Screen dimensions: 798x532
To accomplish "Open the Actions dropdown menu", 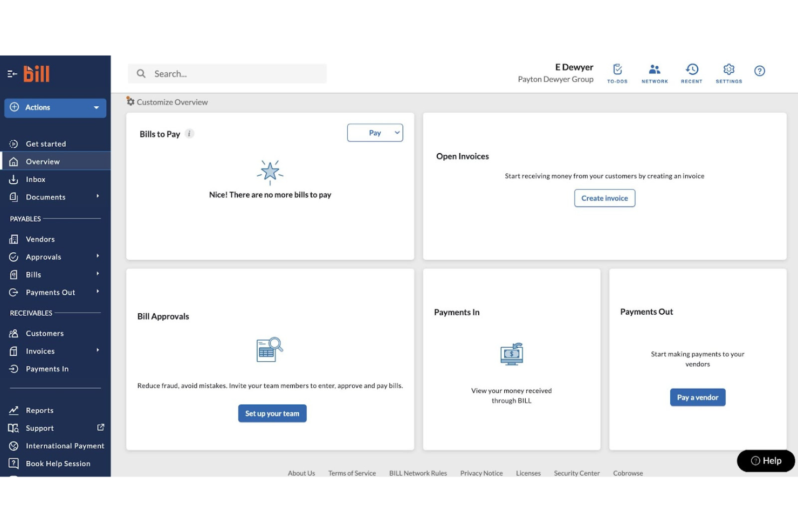I will click(54, 107).
